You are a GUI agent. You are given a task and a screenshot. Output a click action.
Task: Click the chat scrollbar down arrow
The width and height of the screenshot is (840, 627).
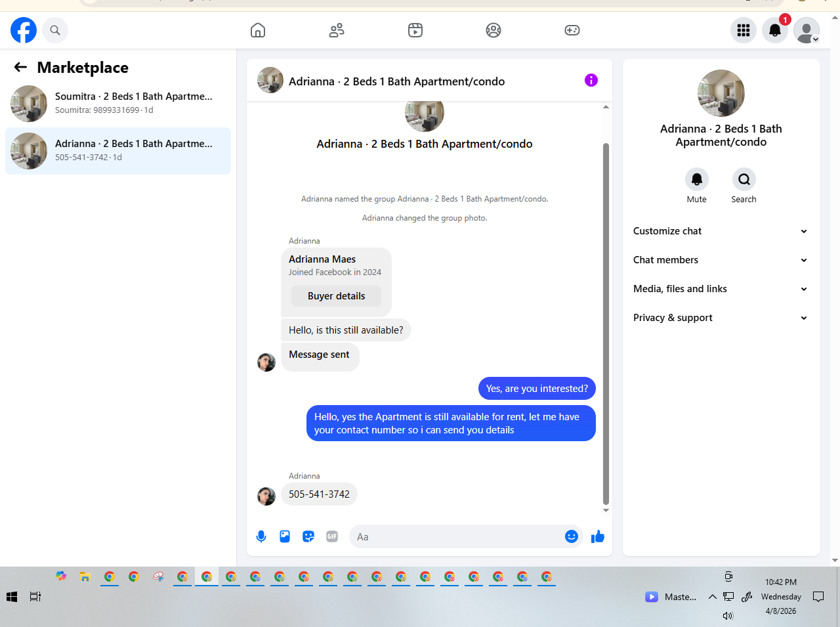(x=606, y=510)
